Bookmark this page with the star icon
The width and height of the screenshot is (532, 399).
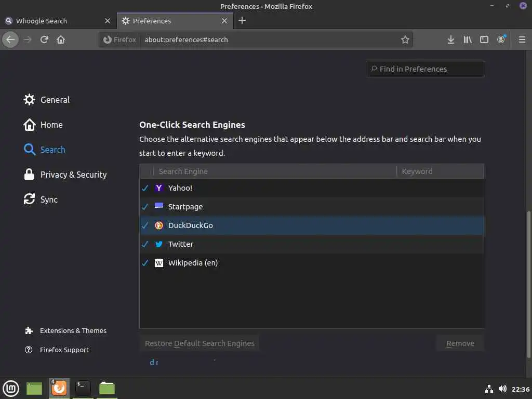tap(405, 39)
